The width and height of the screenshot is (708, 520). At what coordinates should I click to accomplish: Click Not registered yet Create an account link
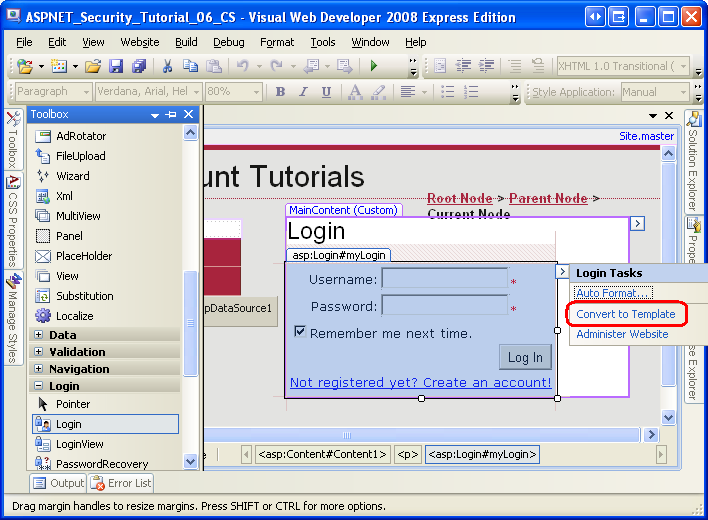420,382
